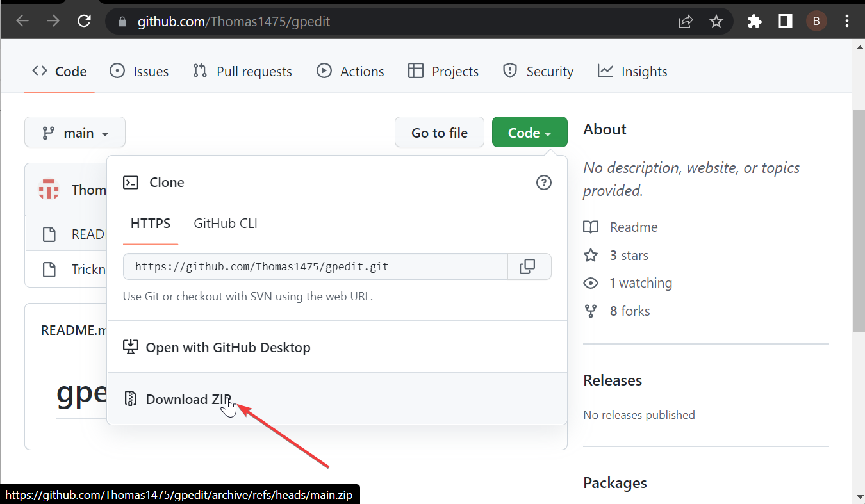Collapse the green Code dropdown button
The image size is (865, 504).
[x=530, y=133]
